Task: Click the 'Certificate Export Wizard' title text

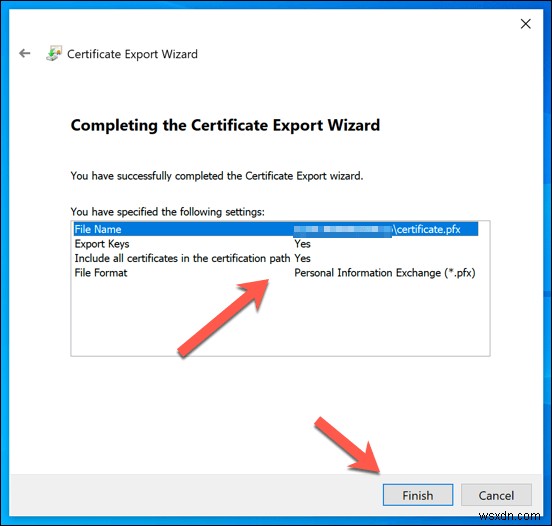Action: pyautogui.click(x=132, y=54)
